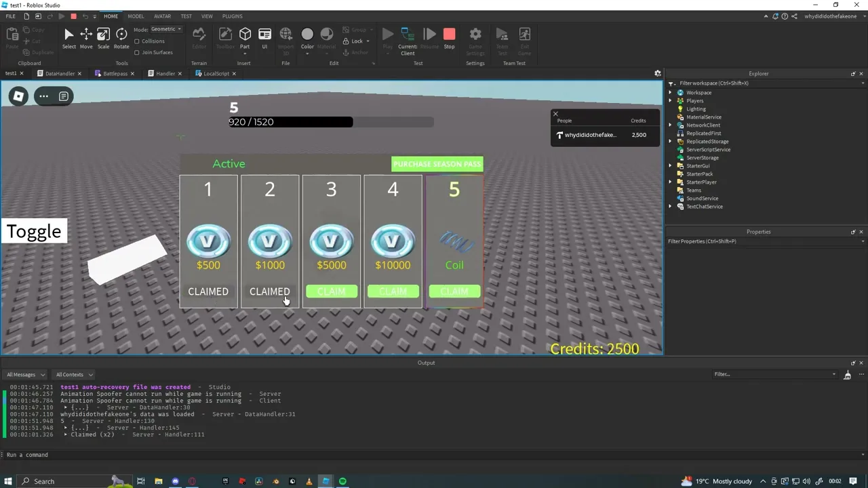868x488 pixels.
Task: Expand the ReplicatedStorage node
Action: pos(671,142)
